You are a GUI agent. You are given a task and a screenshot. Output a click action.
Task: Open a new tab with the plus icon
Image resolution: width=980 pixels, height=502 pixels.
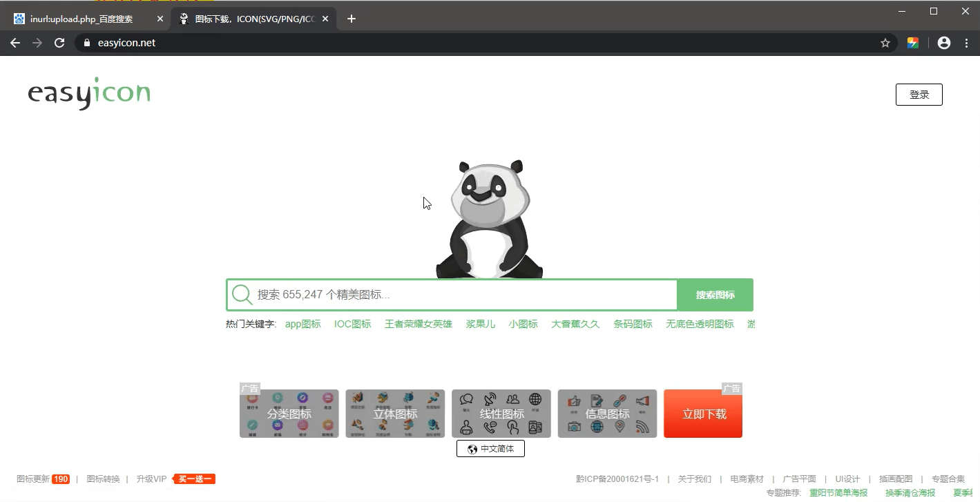tap(351, 19)
